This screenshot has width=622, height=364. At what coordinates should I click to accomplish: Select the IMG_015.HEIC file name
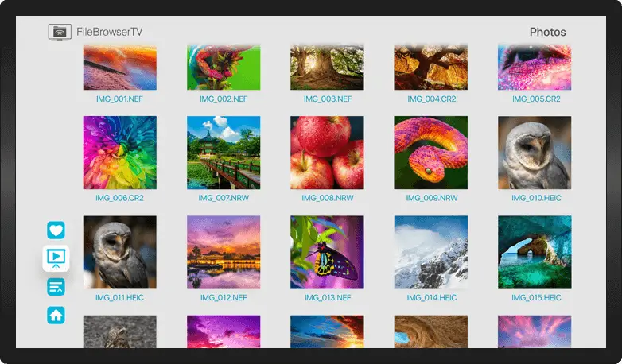[x=536, y=298]
